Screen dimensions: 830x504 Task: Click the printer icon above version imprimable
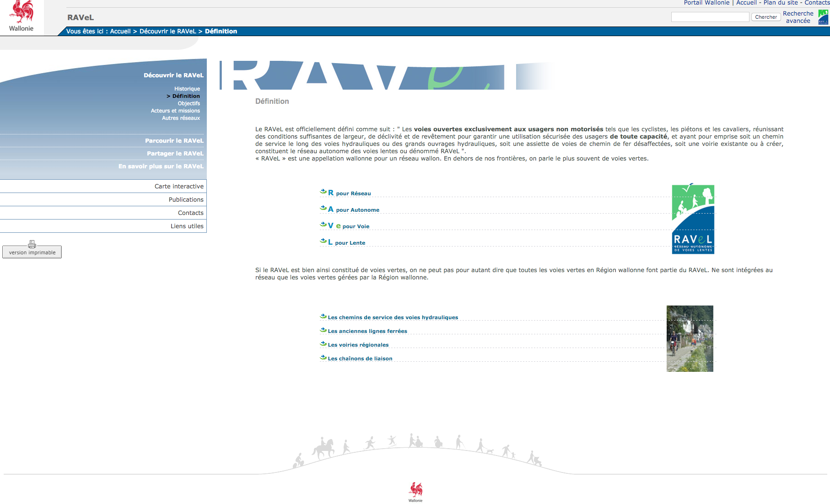click(32, 244)
